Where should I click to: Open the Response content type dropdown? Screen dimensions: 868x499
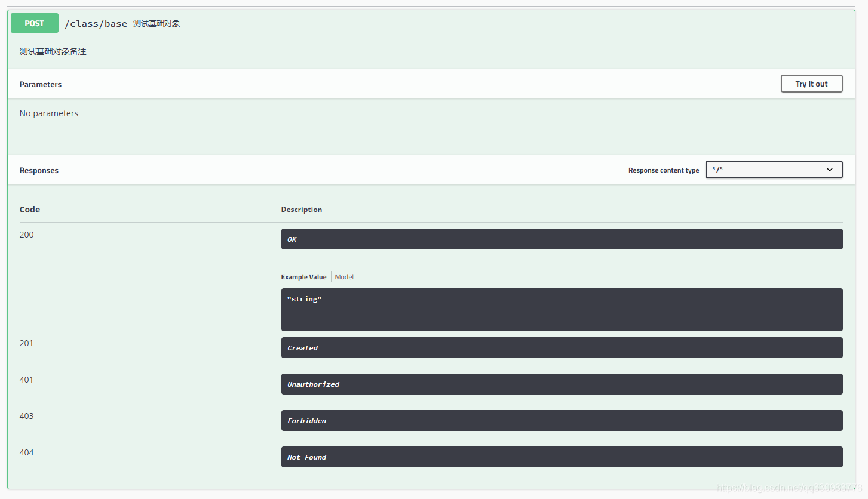[x=774, y=170]
